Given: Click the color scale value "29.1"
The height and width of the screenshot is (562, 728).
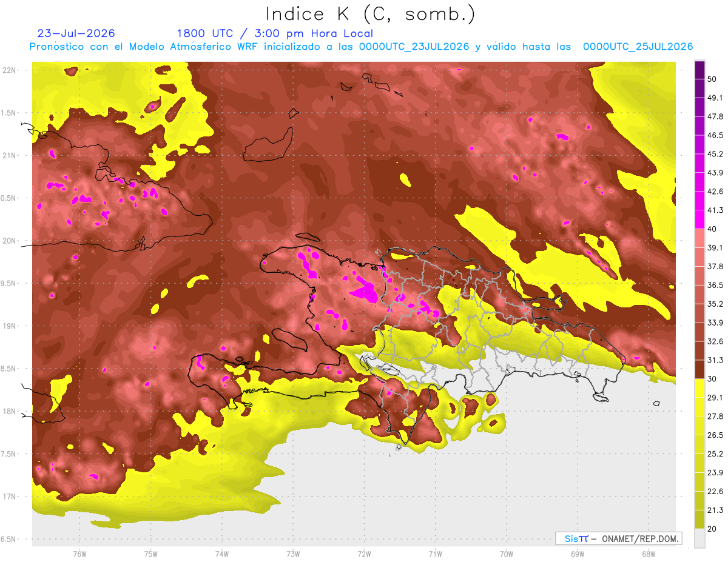Looking at the screenshot, I should 715,397.
